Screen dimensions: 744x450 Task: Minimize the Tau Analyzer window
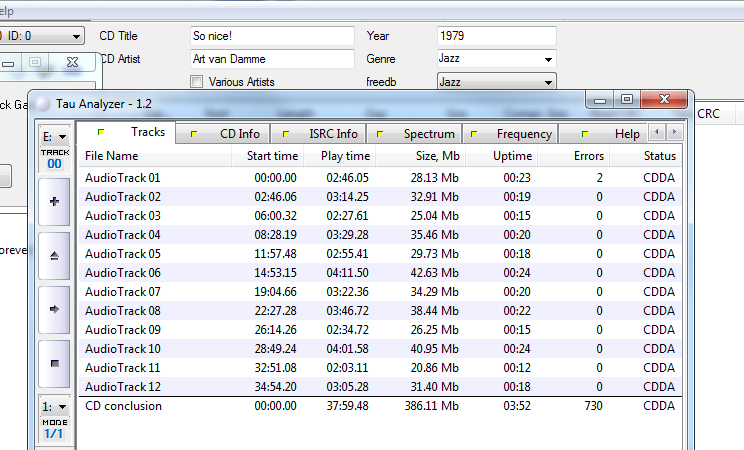[x=600, y=100]
